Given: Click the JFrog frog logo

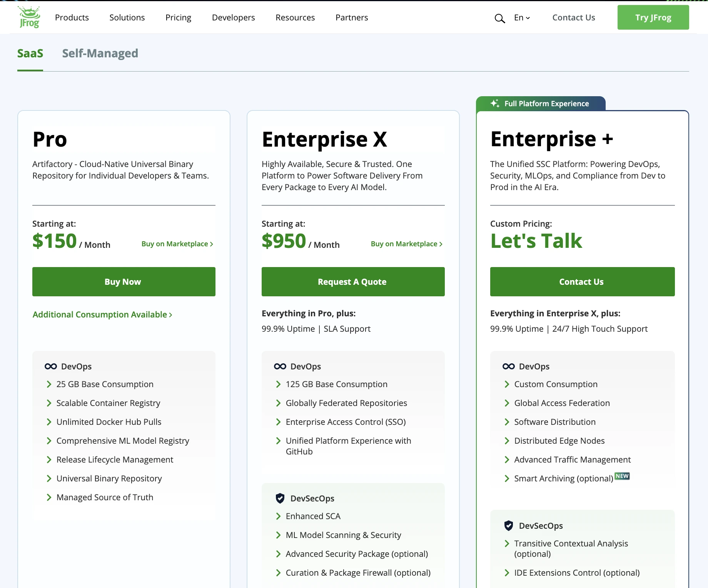Looking at the screenshot, I should click(x=29, y=17).
